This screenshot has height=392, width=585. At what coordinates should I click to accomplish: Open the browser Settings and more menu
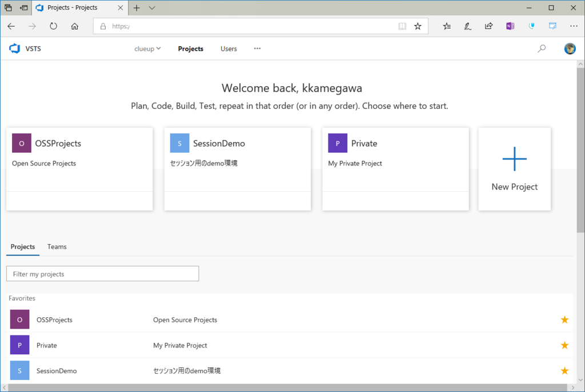coord(574,26)
